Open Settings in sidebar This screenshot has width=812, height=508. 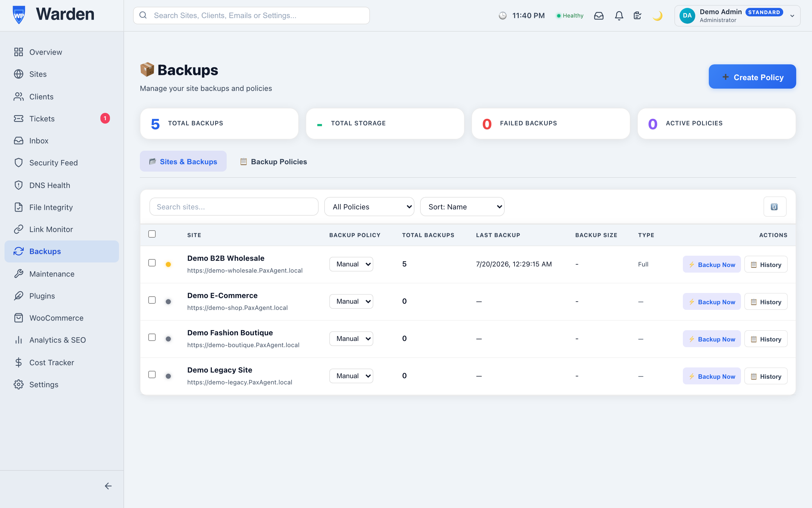62,384
